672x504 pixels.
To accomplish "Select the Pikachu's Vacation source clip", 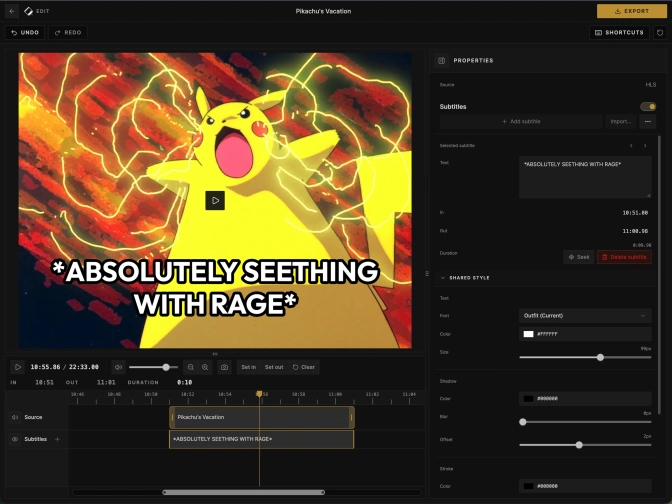I will click(x=262, y=417).
